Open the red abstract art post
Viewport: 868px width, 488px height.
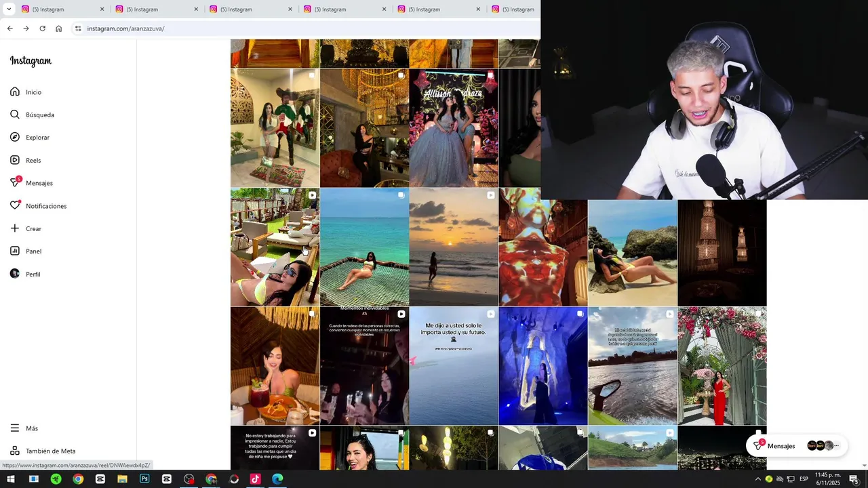(x=543, y=252)
